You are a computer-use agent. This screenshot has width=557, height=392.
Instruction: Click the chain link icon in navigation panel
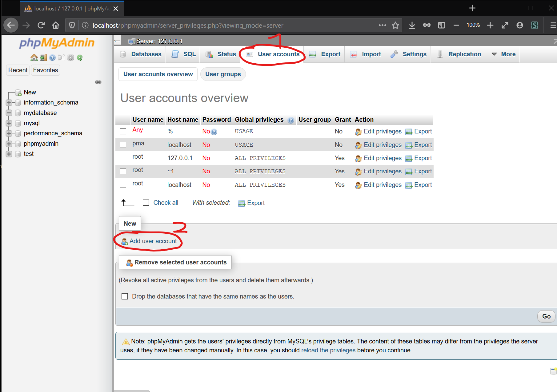(x=98, y=82)
